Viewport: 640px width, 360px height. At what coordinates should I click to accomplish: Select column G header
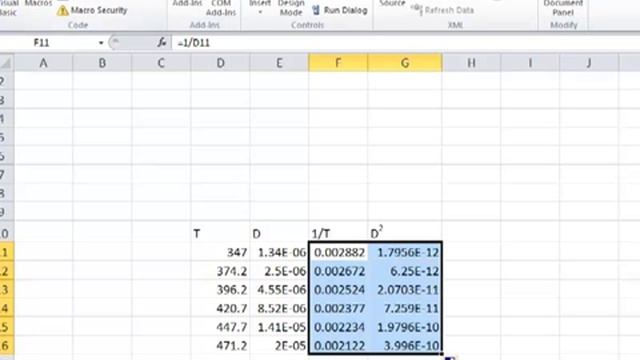[404, 63]
